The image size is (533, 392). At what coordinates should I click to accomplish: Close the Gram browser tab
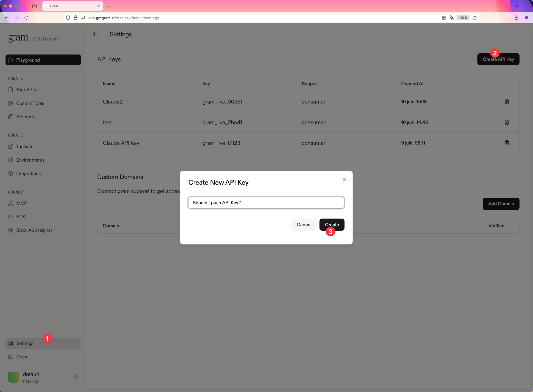tap(99, 6)
